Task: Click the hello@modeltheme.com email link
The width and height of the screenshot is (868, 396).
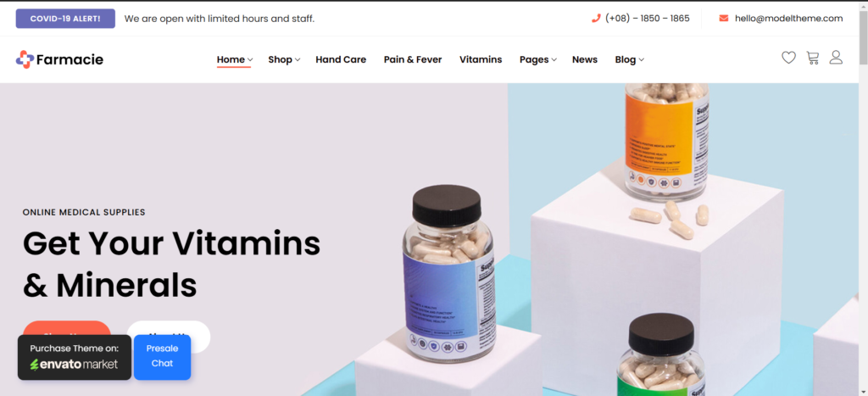Action: (788, 19)
